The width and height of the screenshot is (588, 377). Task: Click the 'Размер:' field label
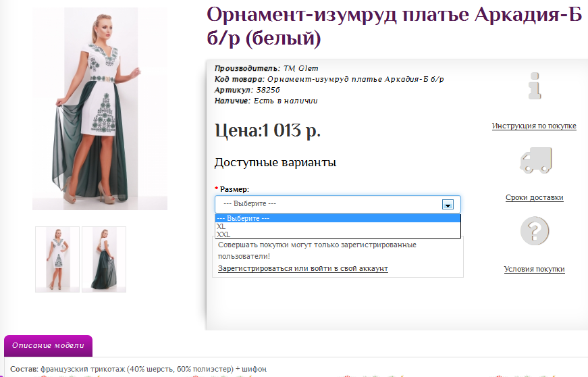[234, 189]
